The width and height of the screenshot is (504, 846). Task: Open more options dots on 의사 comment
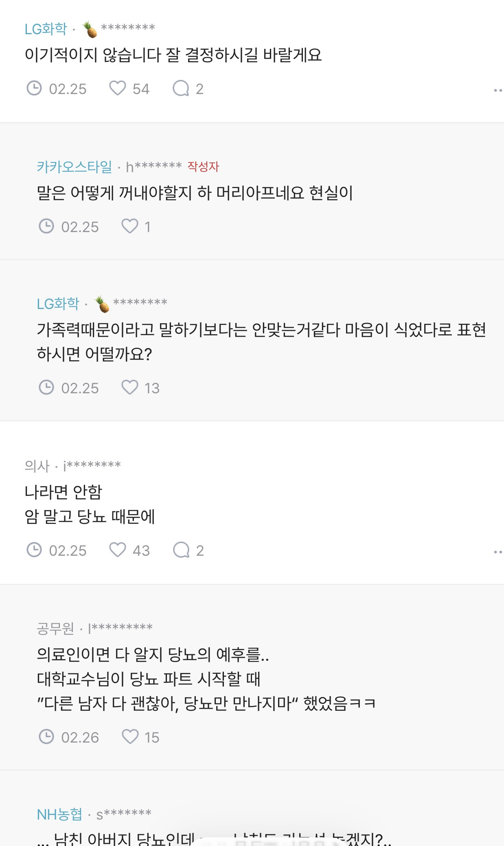click(x=497, y=552)
